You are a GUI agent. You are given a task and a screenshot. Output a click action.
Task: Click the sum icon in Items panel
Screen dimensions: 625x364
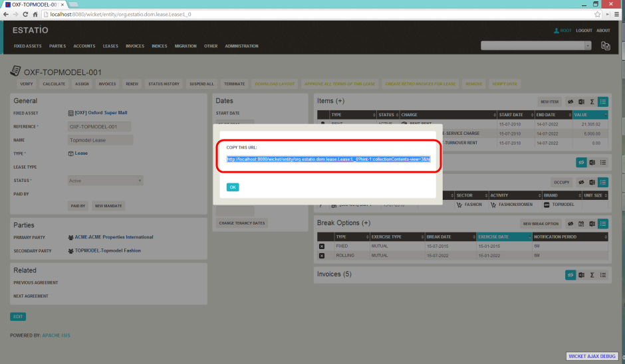click(x=592, y=102)
